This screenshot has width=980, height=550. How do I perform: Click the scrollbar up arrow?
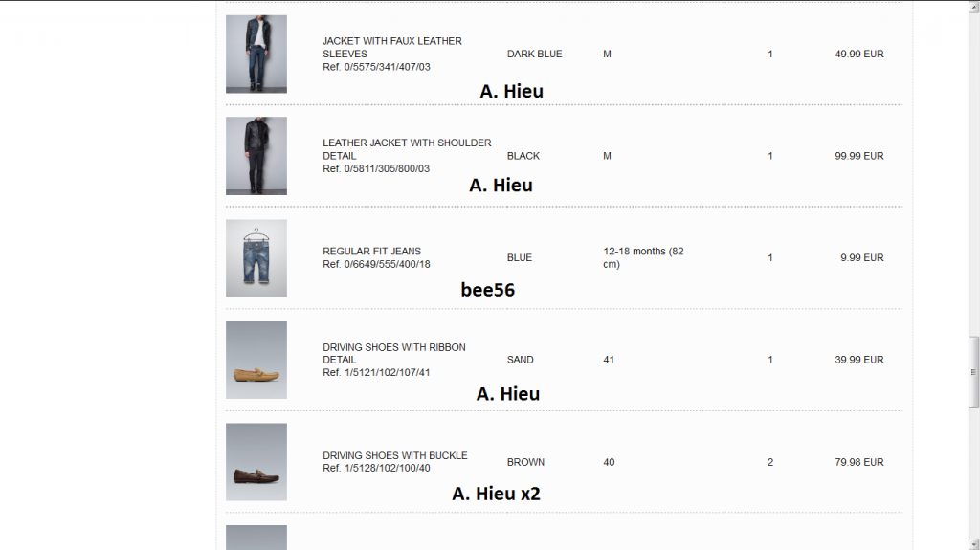point(974,7)
